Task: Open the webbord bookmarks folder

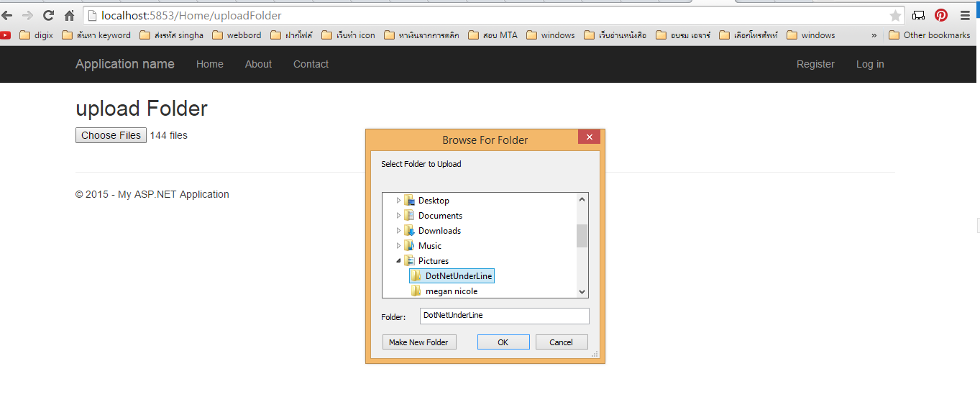Action: coord(243,35)
